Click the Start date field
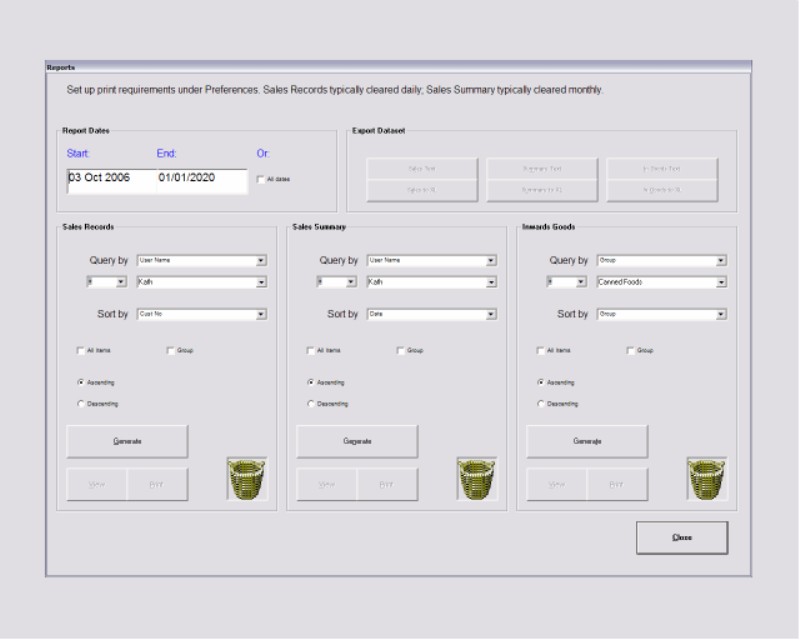 pos(108,178)
